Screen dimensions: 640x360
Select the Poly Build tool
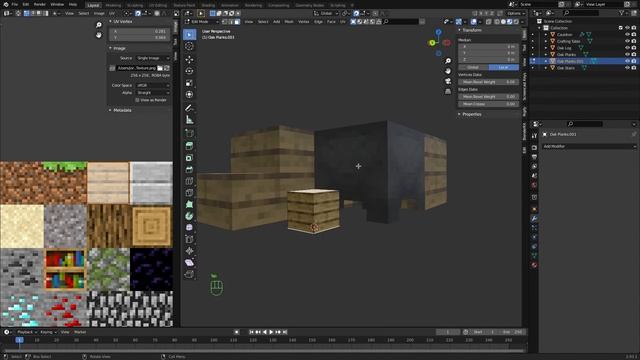[x=189, y=204]
